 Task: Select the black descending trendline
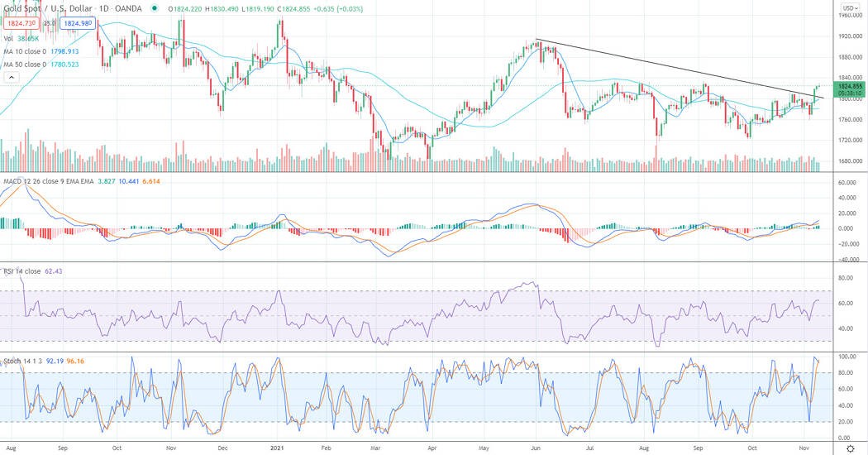click(680, 69)
